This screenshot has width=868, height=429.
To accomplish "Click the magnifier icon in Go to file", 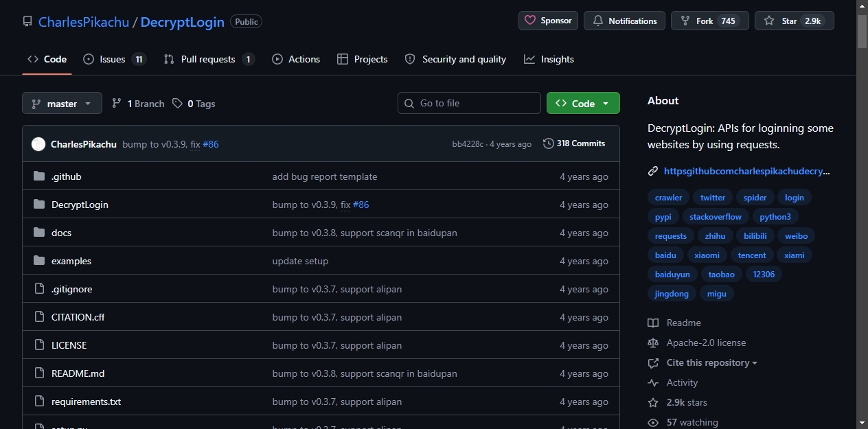I will 409,103.
